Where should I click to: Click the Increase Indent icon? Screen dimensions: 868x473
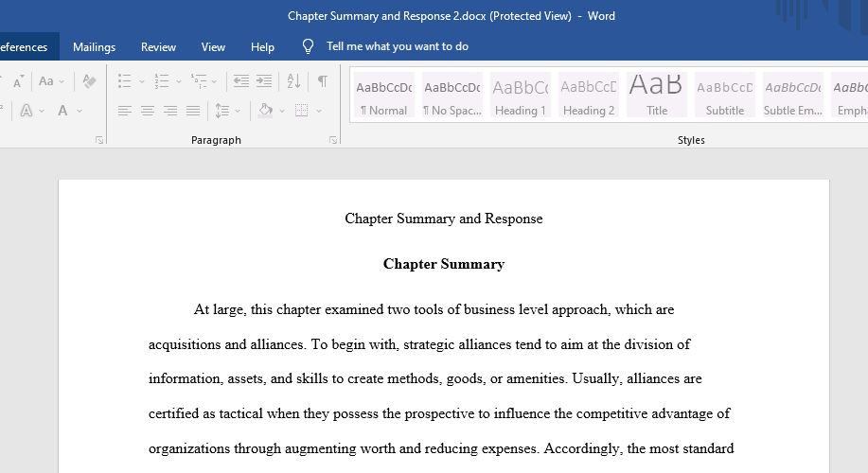tap(264, 81)
